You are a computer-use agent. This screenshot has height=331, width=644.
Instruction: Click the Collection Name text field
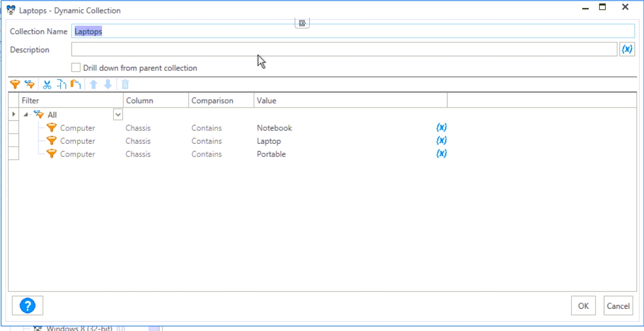click(353, 32)
